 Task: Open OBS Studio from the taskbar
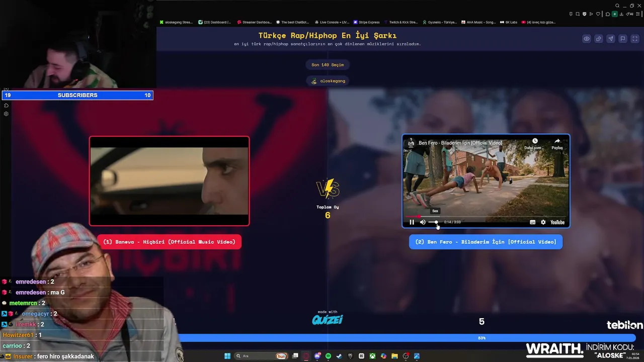[x=406, y=356]
